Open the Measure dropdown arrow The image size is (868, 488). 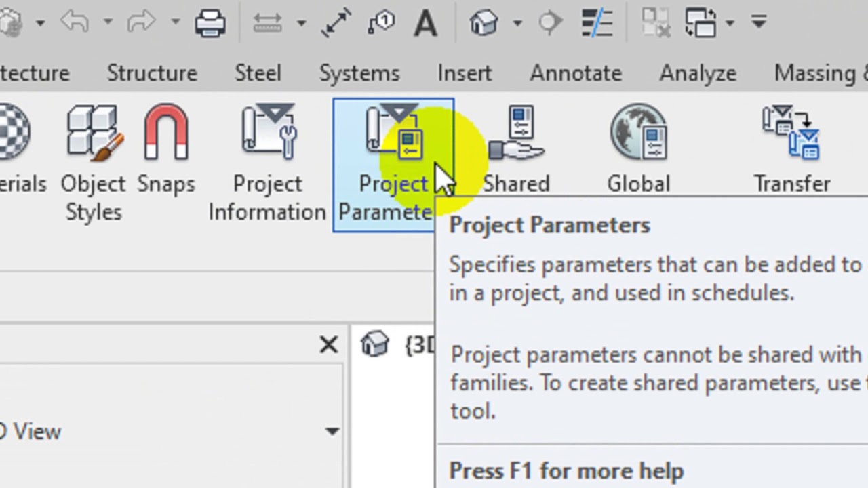[x=300, y=23]
